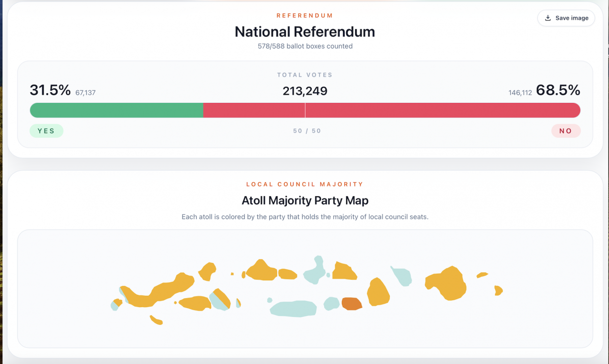Click the 50 / 50 midpoint label
Screen dimensions: 609x364
coord(307,131)
